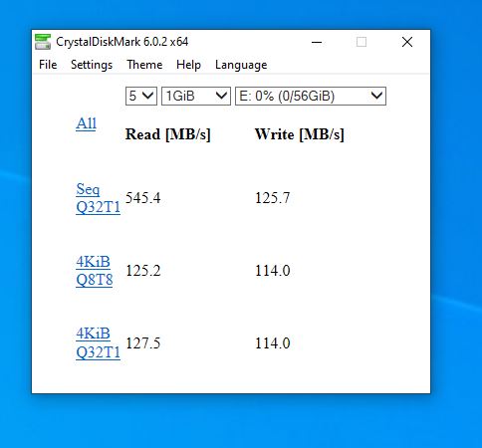Screen dimensions: 482x448
Task: Open the Settings menu
Action: [x=92, y=65]
